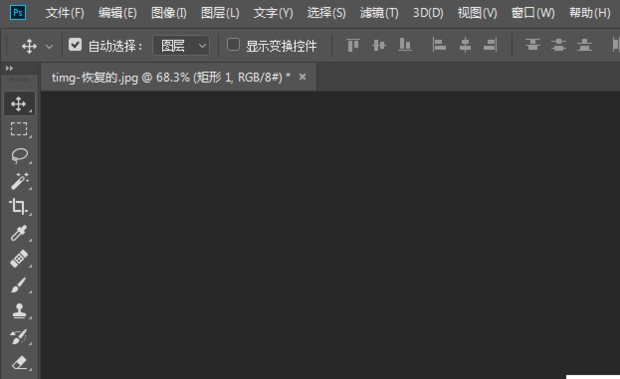Click align vertical centers icon
620x379 pixels.
(x=379, y=45)
